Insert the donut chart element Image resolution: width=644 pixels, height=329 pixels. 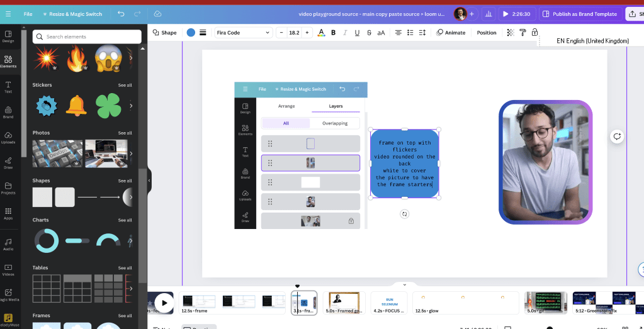(47, 240)
